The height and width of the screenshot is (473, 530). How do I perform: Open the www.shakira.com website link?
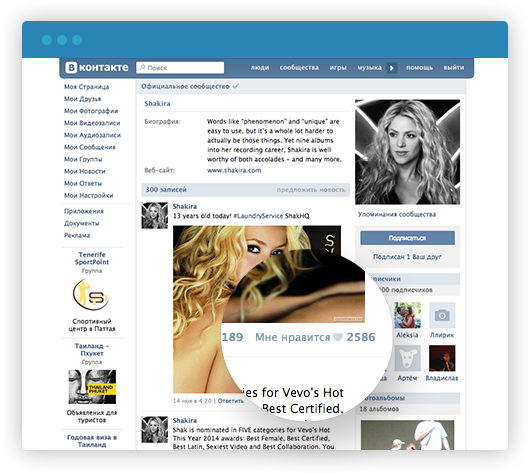(x=234, y=170)
